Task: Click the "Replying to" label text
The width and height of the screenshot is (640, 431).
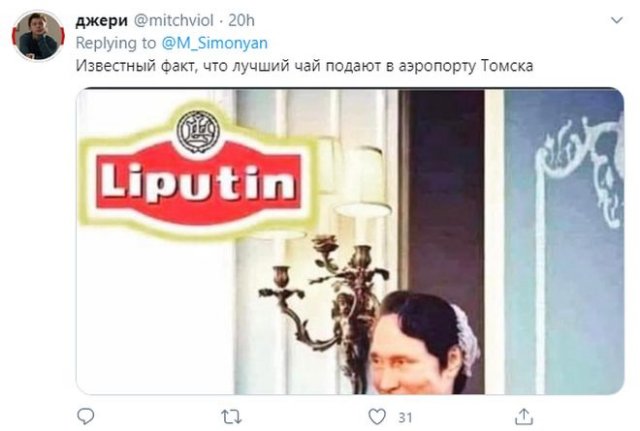Action: 116,43
